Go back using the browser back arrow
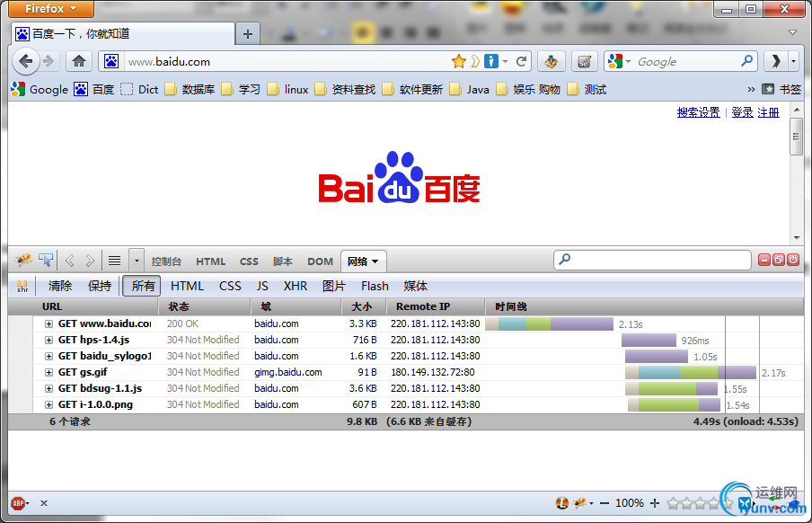The image size is (812, 523). click(x=25, y=62)
